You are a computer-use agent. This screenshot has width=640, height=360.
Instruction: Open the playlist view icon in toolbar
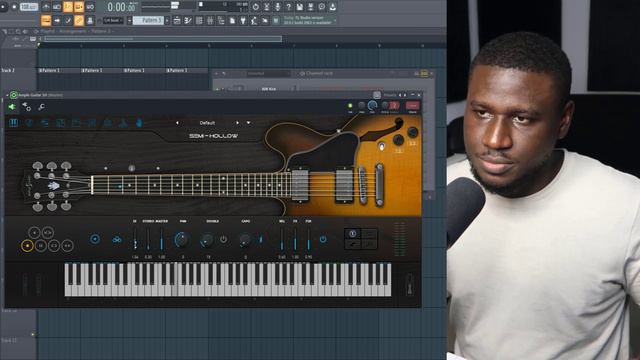tap(177, 20)
